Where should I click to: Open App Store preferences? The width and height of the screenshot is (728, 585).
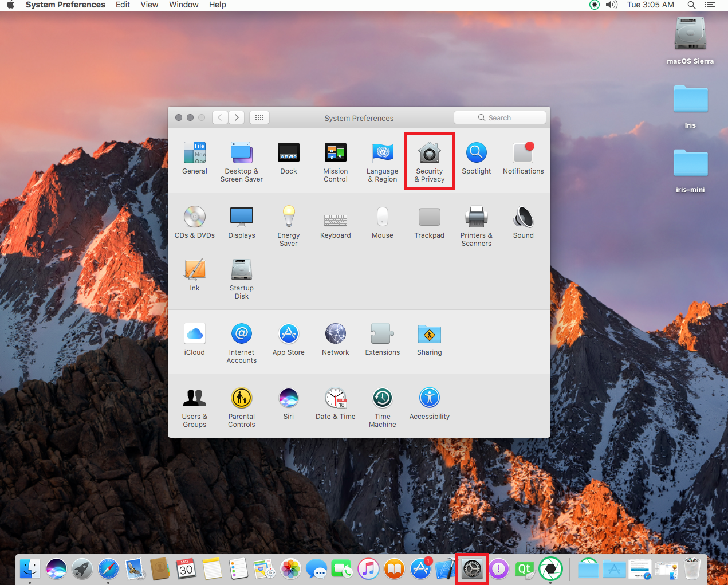click(x=289, y=339)
